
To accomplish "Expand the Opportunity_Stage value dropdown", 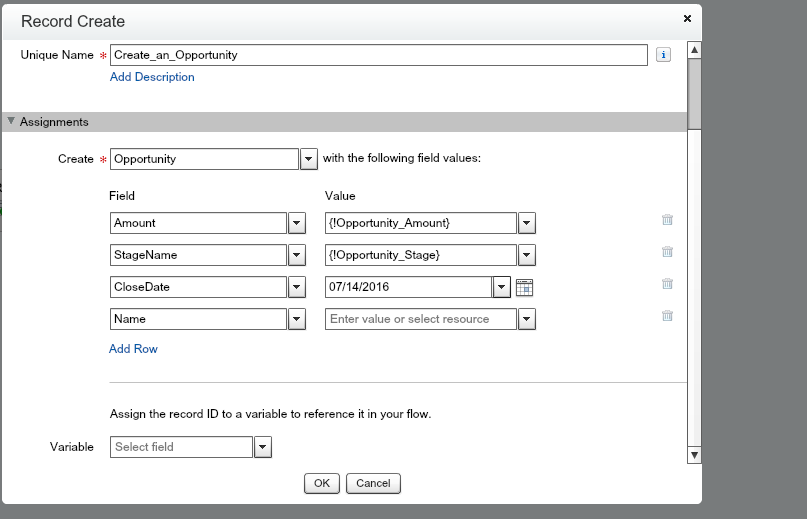I will click(527, 256).
